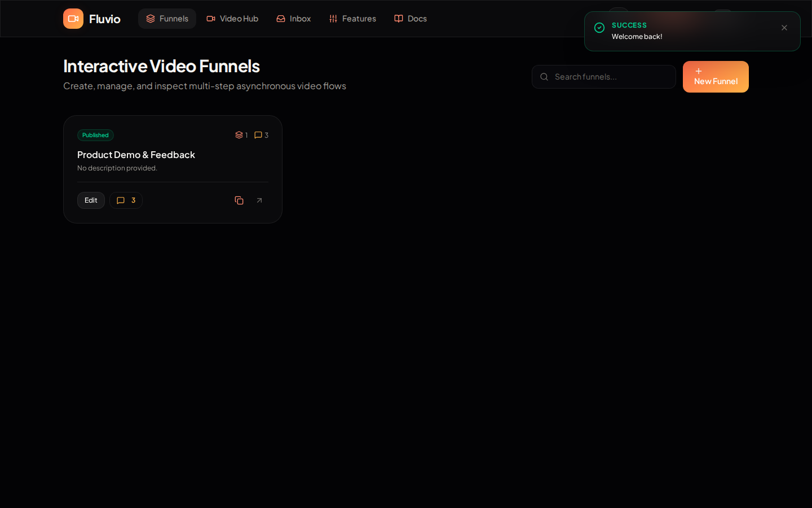Click the magnifier icon in search box

pos(544,77)
